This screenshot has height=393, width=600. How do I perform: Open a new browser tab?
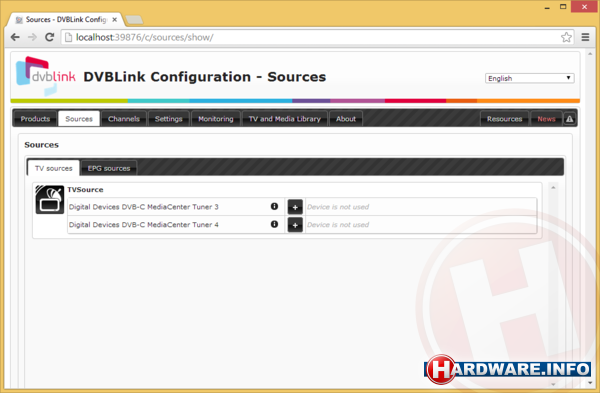(134, 20)
